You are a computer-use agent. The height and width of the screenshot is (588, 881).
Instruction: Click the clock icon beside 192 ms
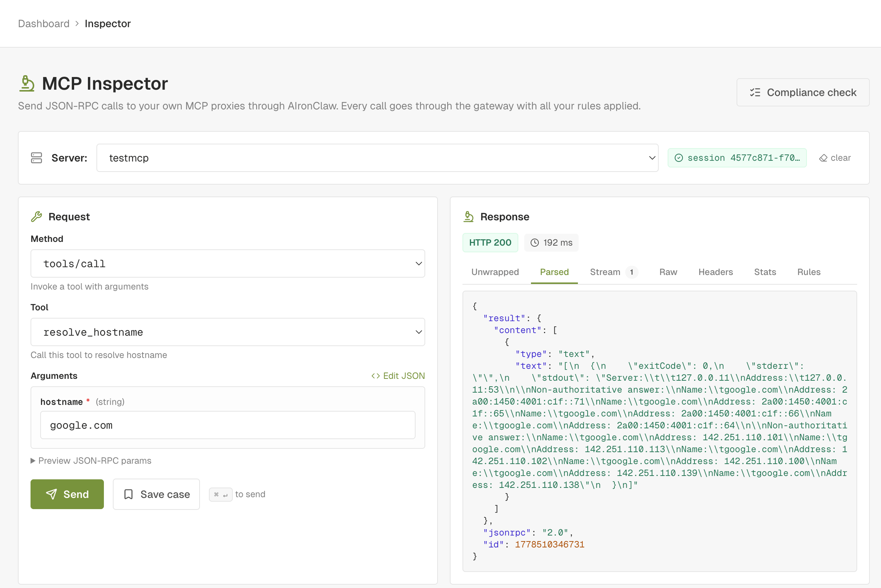535,243
